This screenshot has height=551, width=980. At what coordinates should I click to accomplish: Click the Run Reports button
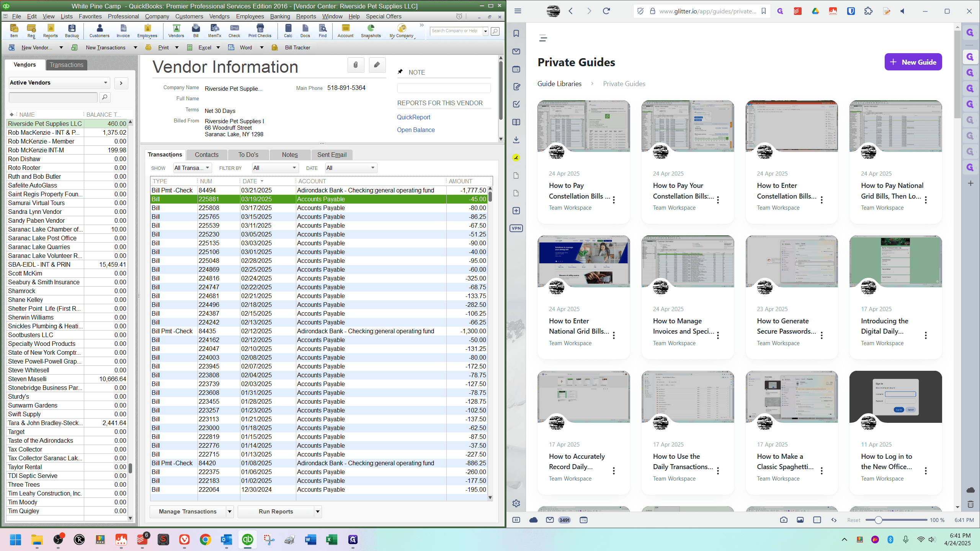(276, 512)
